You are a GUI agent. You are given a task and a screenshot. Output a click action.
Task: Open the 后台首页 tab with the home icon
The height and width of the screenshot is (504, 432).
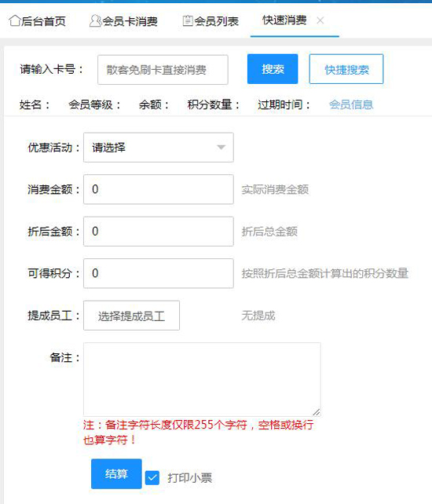pyautogui.click(x=38, y=21)
